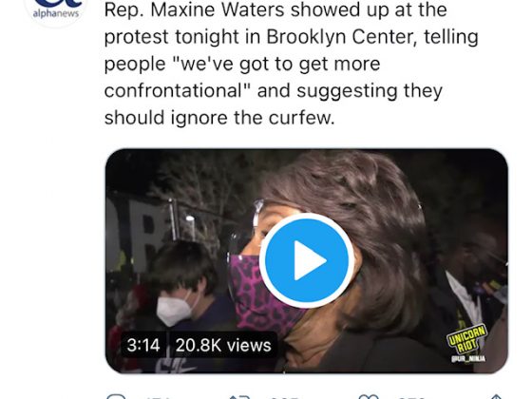Click the 20.8K views label
This screenshot has width=532, height=399.
pos(223,345)
